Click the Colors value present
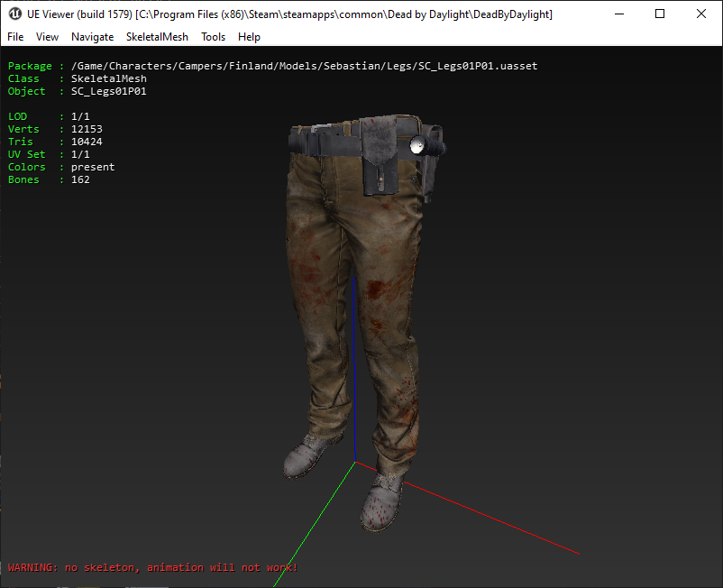 pyautogui.click(x=93, y=167)
